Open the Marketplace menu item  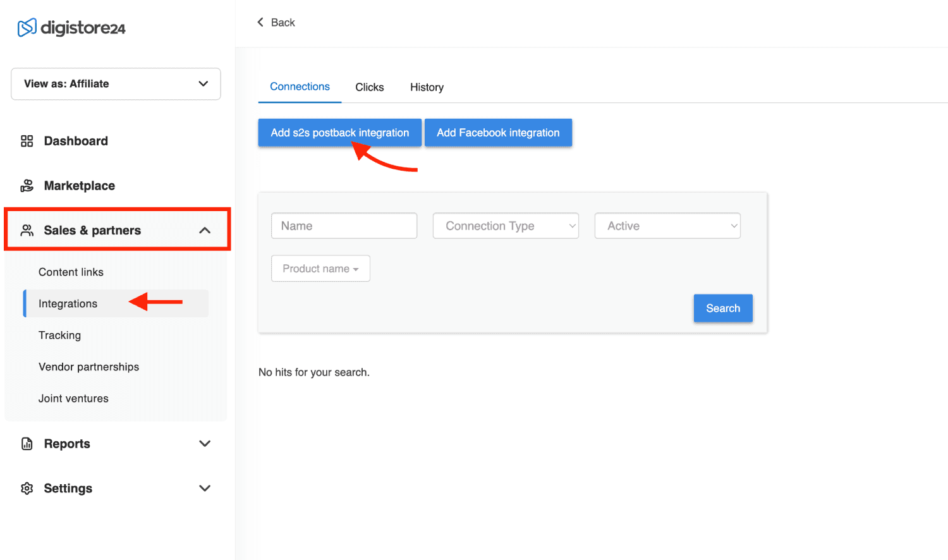point(80,186)
